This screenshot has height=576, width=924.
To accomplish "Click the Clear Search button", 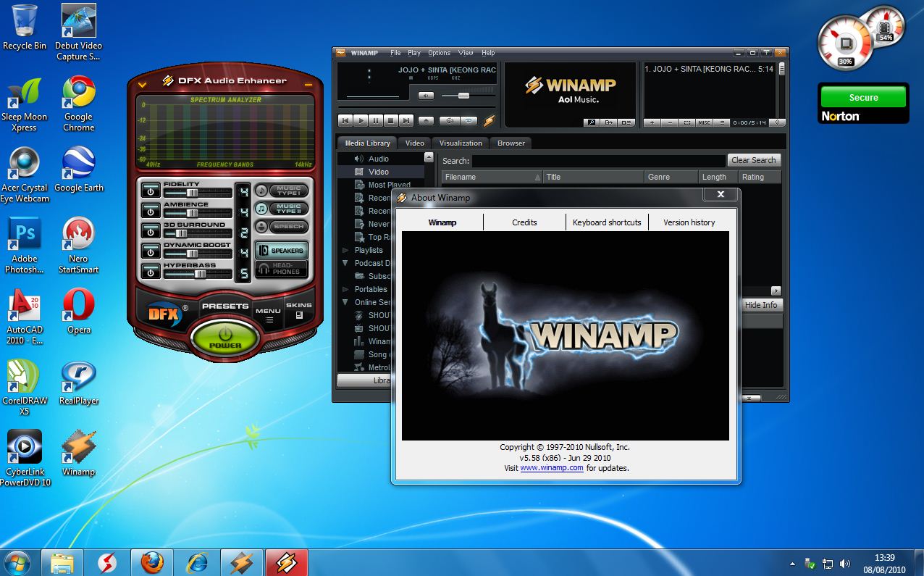I will 753,160.
